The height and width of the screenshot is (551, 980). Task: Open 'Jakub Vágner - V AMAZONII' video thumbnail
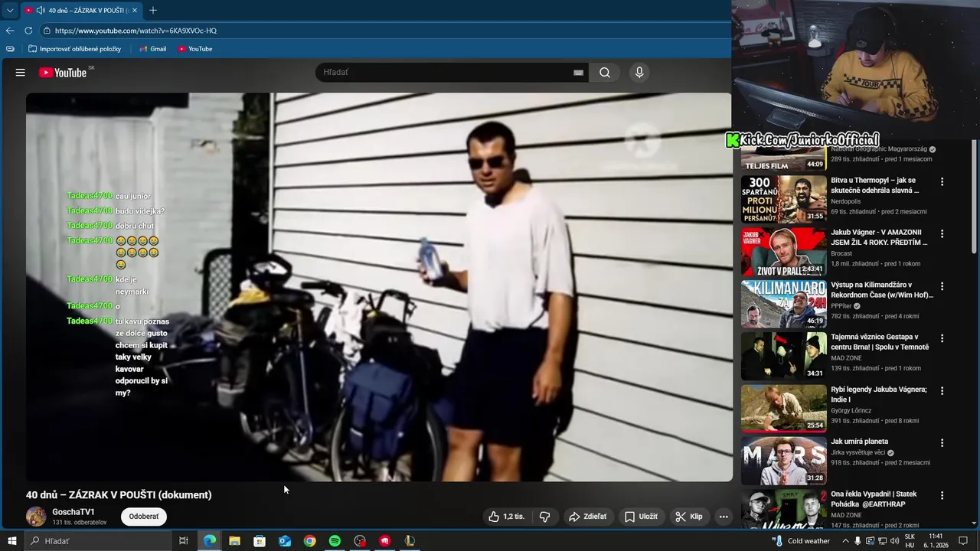[x=783, y=252]
